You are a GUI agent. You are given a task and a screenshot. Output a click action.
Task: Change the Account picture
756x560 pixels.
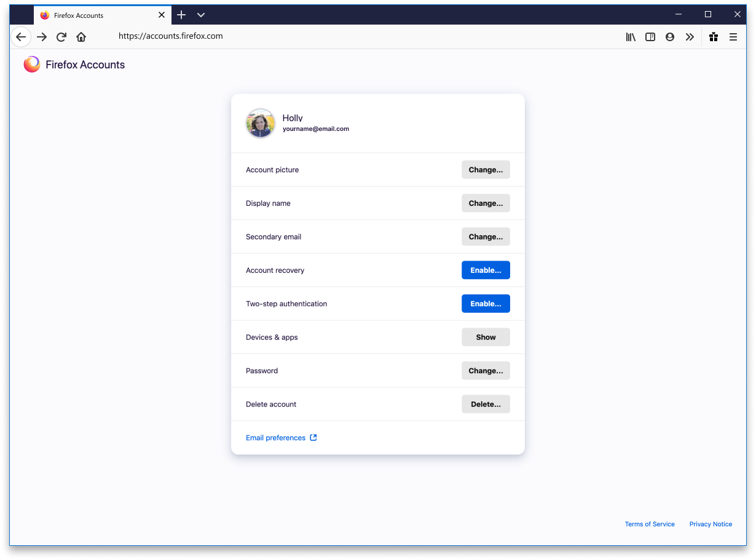(x=486, y=170)
